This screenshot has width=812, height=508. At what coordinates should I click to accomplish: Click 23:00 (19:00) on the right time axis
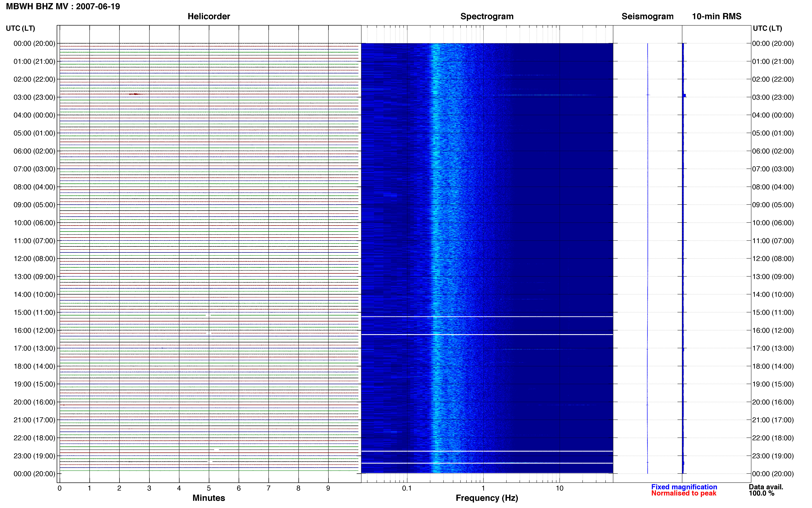773,456
